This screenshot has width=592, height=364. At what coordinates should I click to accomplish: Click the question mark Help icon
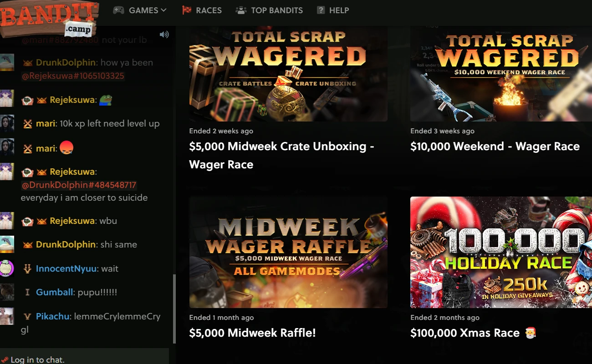(x=321, y=10)
